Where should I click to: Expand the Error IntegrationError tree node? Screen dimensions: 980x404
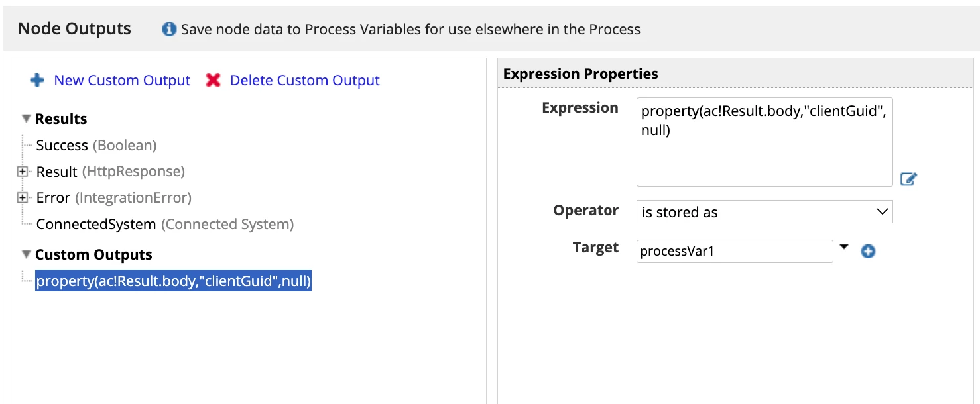[x=23, y=197]
